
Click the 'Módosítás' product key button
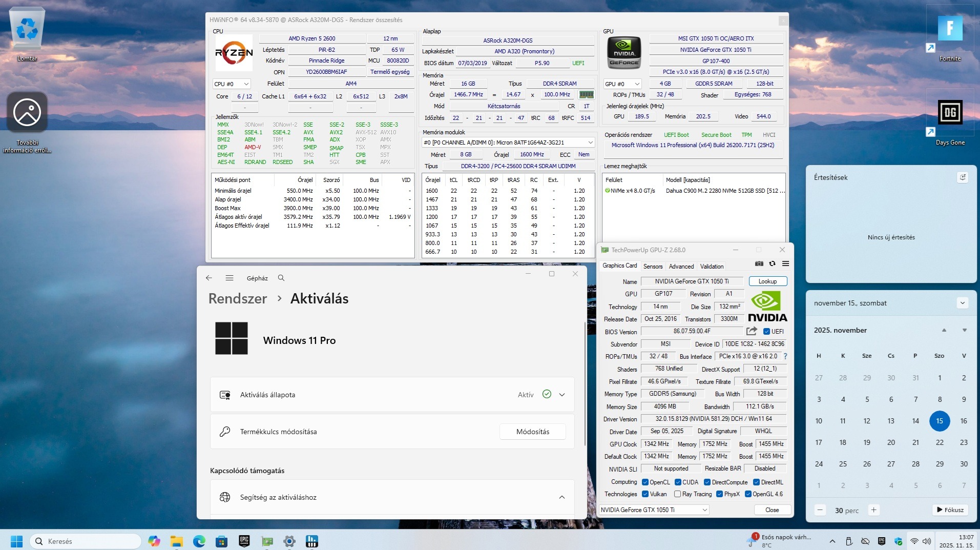tap(533, 432)
